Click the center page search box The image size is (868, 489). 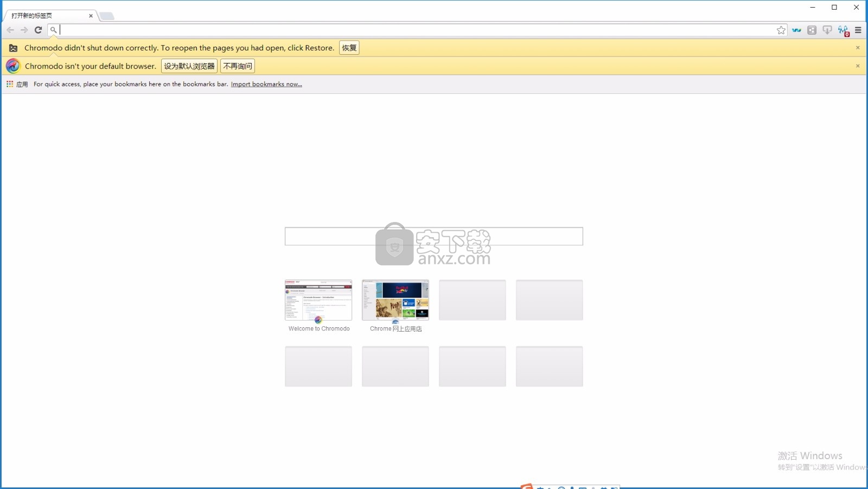coord(434,236)
